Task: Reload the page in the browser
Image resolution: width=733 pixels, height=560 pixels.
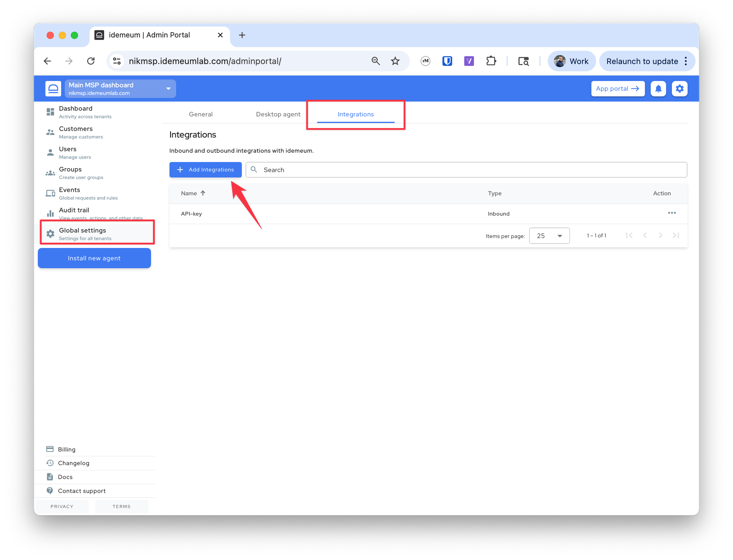Action: pos(91,61)
